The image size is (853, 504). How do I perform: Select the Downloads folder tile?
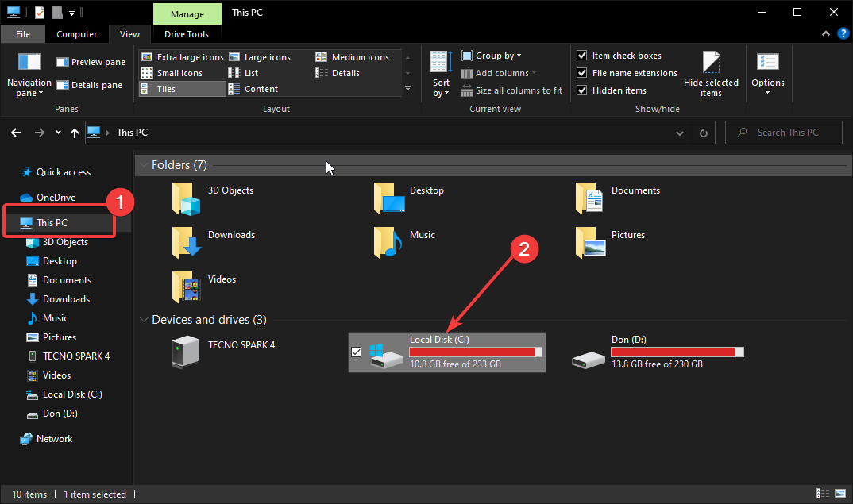pyautogui.click(x=214, y=243)
